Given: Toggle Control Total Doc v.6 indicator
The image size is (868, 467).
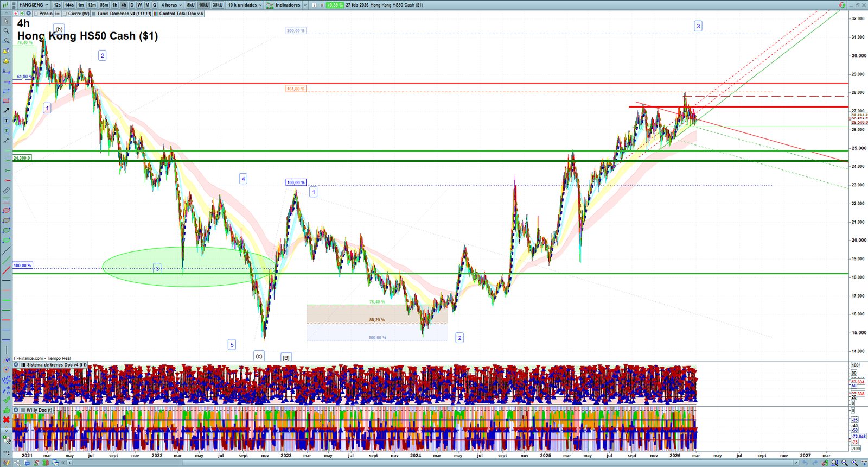Looking at the screenshot, I should pos(156,14).
